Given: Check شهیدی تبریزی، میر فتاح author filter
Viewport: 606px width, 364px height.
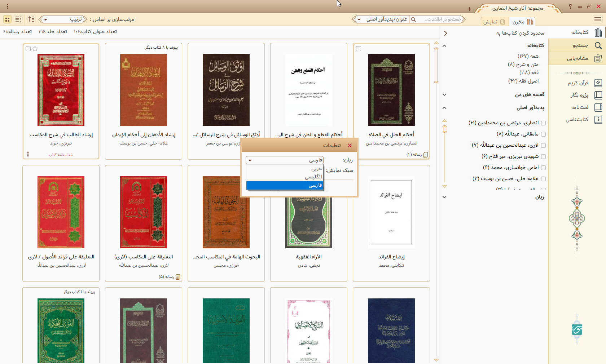Looking at the screenshot, I should pos(544,156).
